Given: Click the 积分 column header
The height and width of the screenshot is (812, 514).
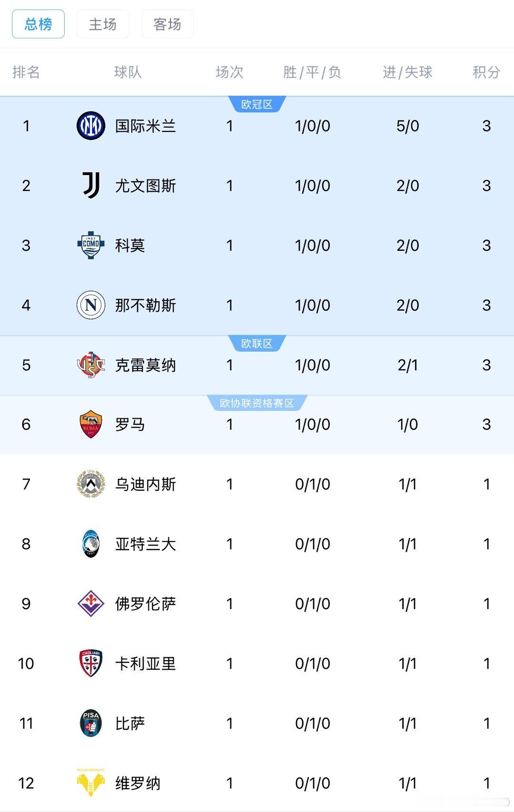Looking at the screenshot, I should [x=486, y=72].
